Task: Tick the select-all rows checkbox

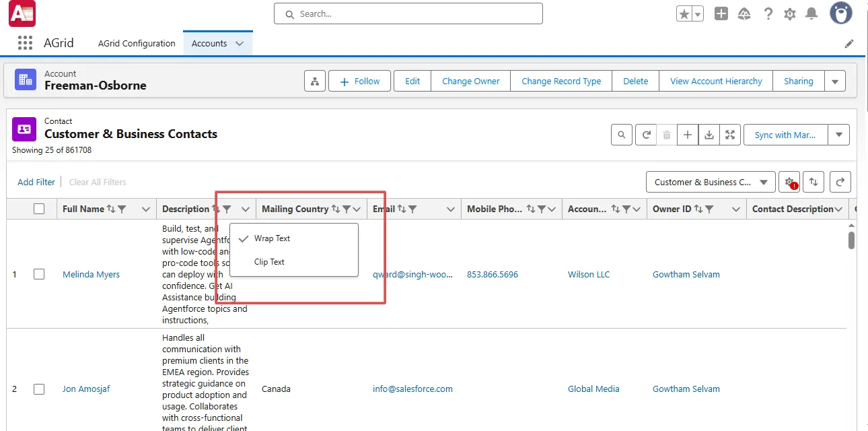Action: tap(39, 209)
